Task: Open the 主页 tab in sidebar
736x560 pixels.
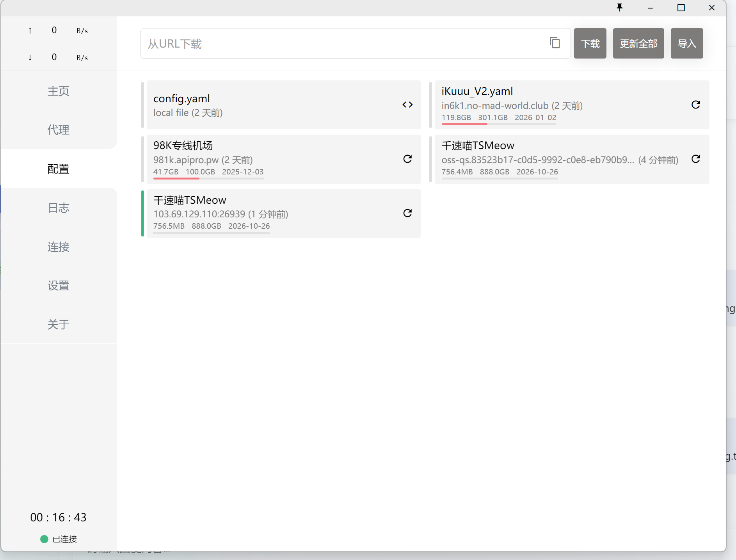Action: tap(59, 91)
